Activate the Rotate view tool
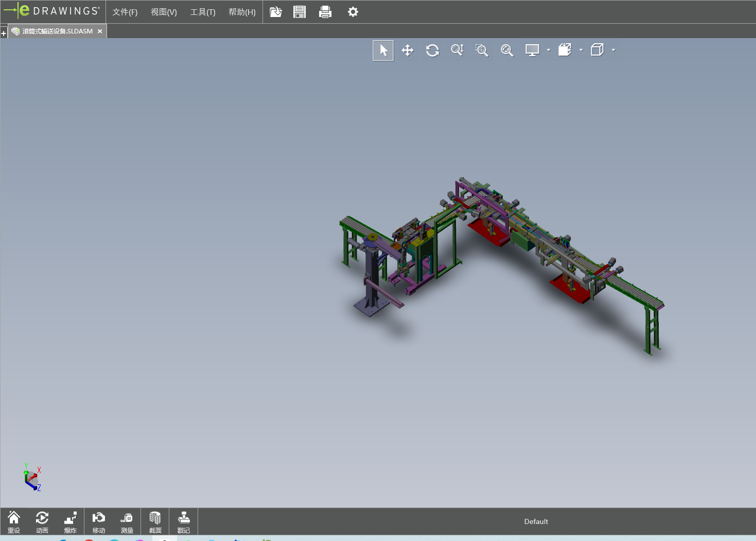This screenshot has height=541, width=756. pyautogui.click(x=432, y=50)
